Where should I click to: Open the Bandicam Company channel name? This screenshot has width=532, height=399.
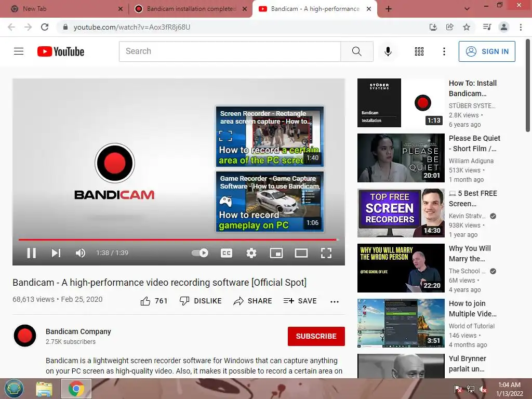pos(78,331)
